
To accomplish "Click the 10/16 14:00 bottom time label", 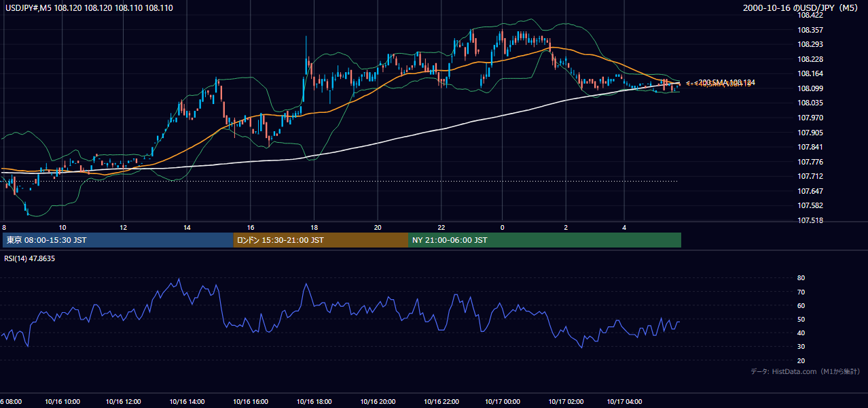I will [186, 402].
